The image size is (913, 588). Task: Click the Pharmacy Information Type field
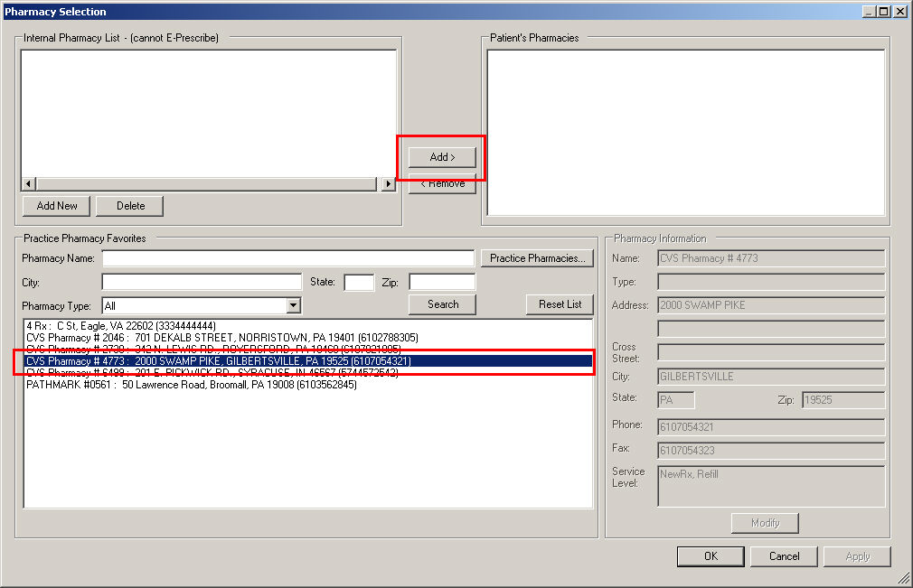(771, 282)
